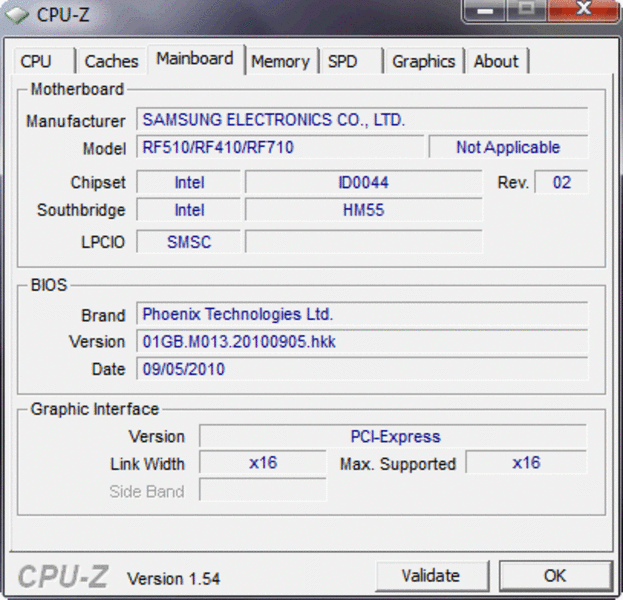Click the 'Version 1.54' text

(173, 579)
